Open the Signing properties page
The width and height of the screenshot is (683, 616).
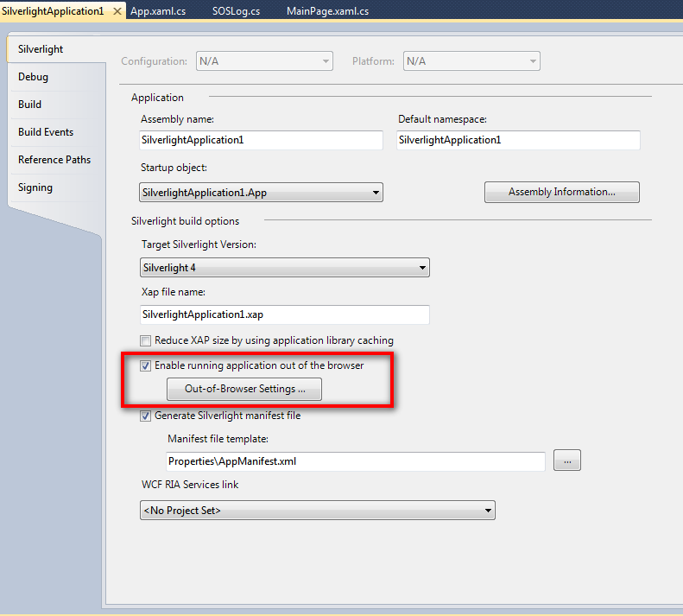57,187
